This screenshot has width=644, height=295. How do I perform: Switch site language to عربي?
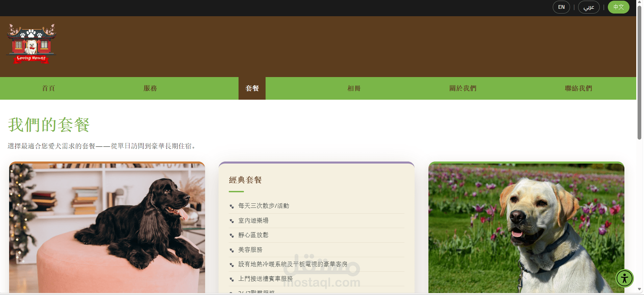tap(589, 7)
